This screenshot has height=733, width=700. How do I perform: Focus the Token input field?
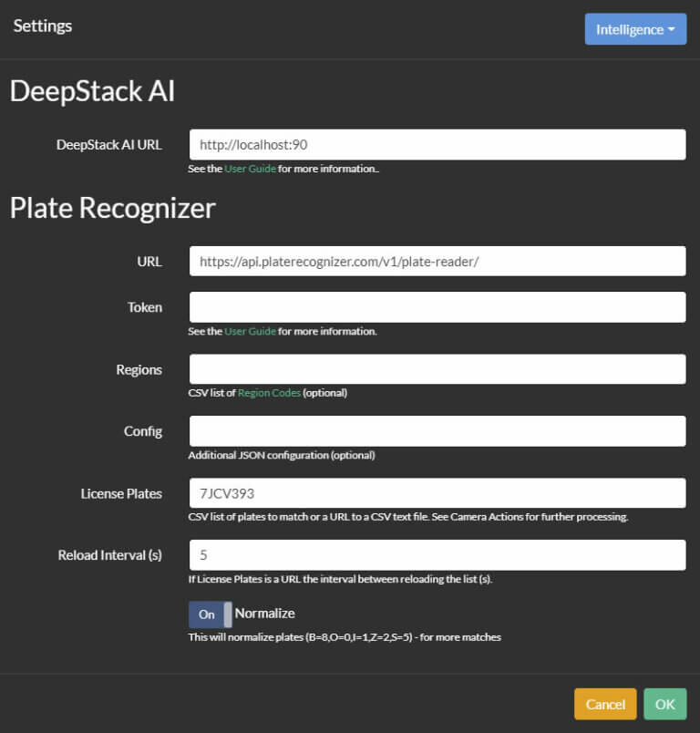click(437, 307)
